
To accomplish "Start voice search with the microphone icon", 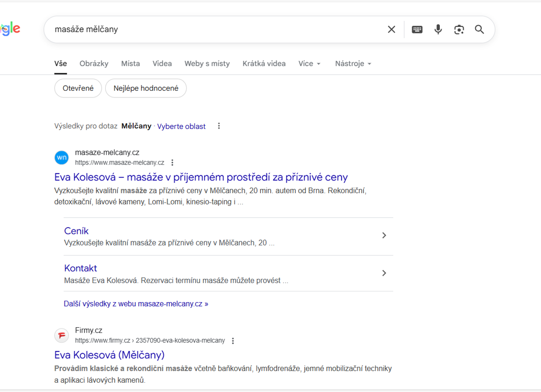I will 438,29.
